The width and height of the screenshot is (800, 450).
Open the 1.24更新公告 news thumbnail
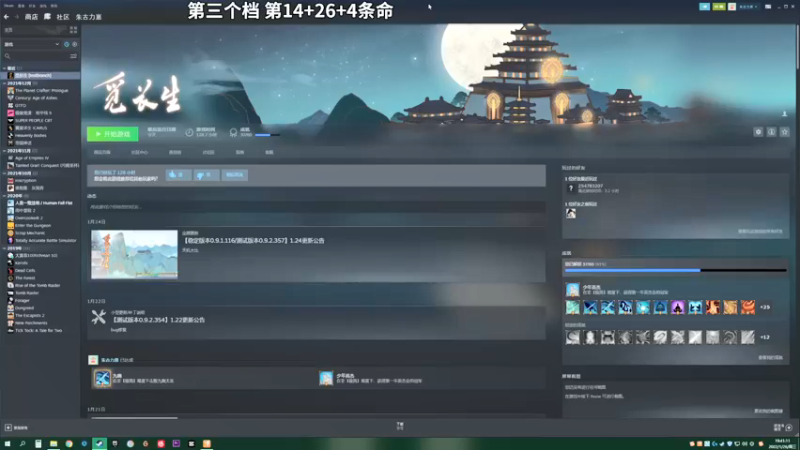pos(134,254)
